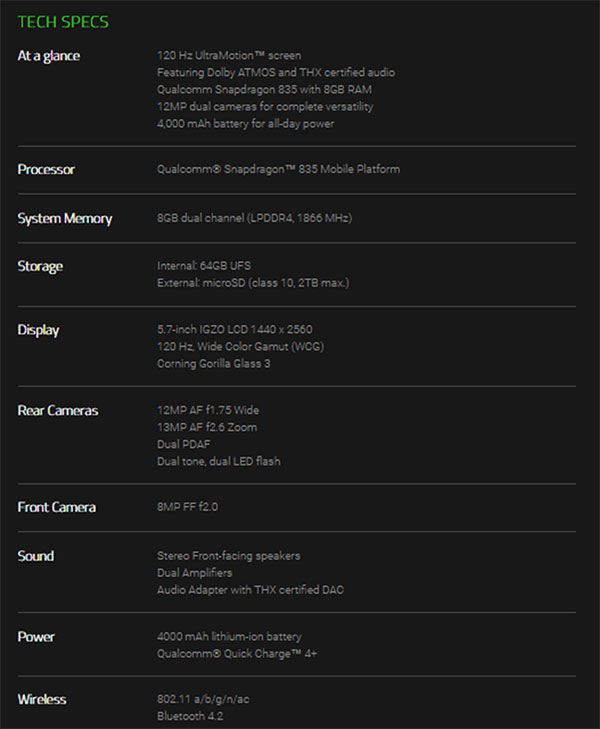
Task: Click "Qualcomm Snapdragon 835 Mobile Platform" text
Action: click(x=278, y=169)
